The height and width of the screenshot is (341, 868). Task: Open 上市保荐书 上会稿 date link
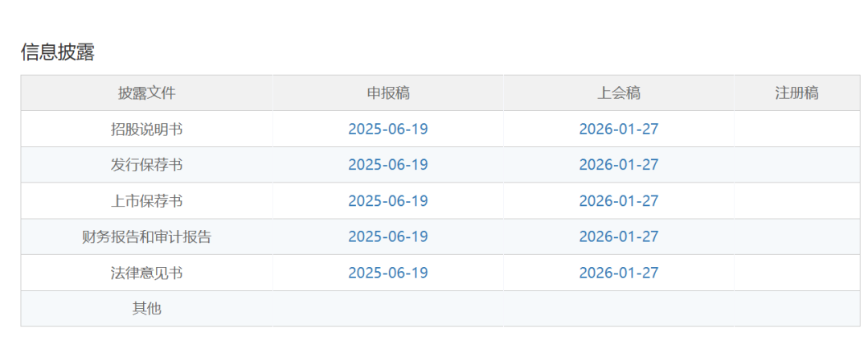tap(619, 201)
